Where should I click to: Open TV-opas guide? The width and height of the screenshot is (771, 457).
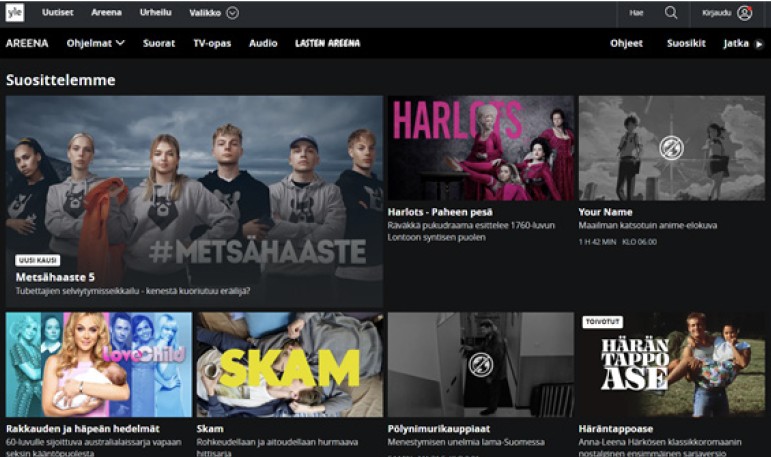click(212, 43)
